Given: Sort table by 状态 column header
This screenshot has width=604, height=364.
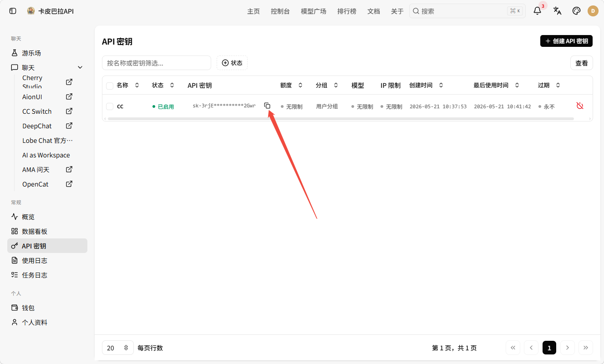Looking at the screenshot, I should click(x=163, y=85).
